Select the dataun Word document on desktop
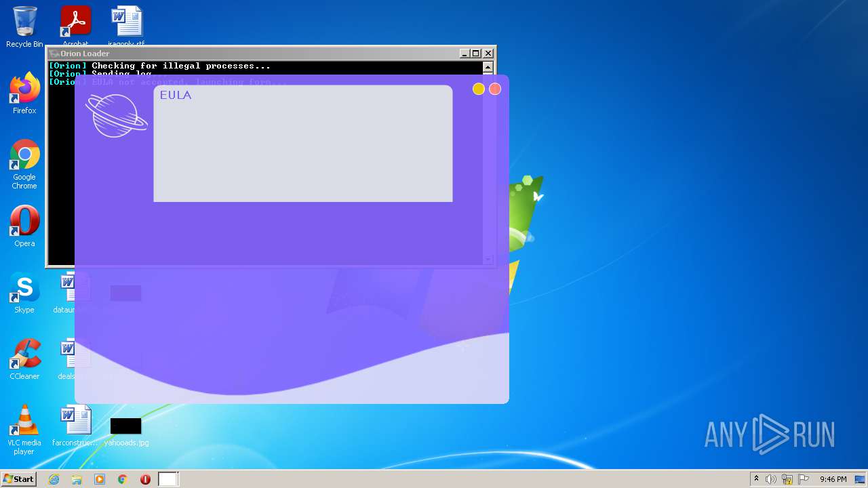The image size is (868, 488). [x=72, y=293]
